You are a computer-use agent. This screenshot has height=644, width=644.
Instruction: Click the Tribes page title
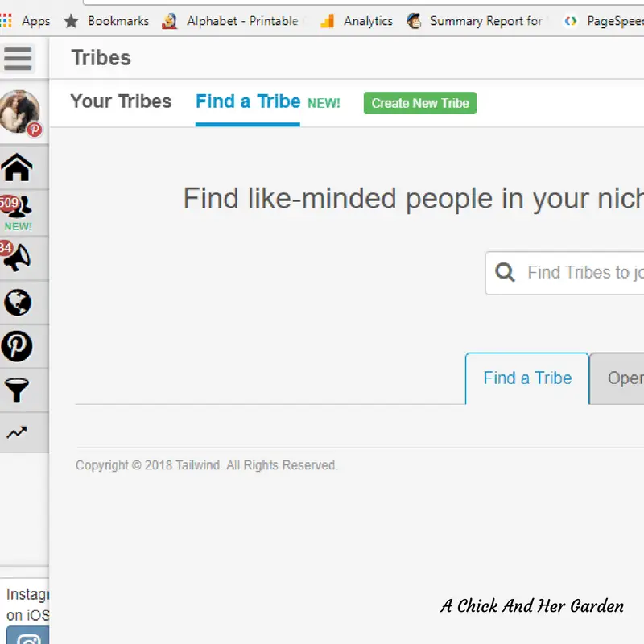[x=101, y=57]
